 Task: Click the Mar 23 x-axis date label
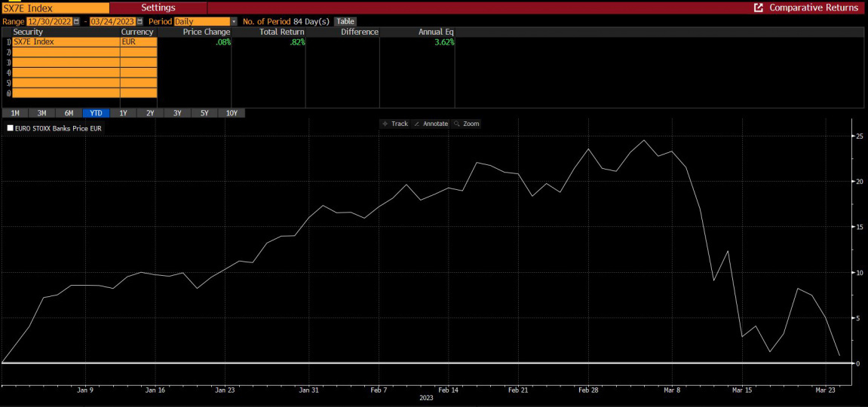[x=825, y=390]
